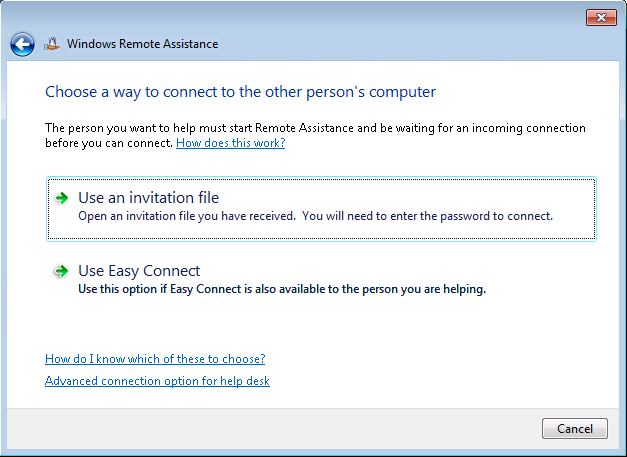Click the Windows Remote Assistance app icon
The height and width of the screenshot is (457, 627).
[52, 44]
